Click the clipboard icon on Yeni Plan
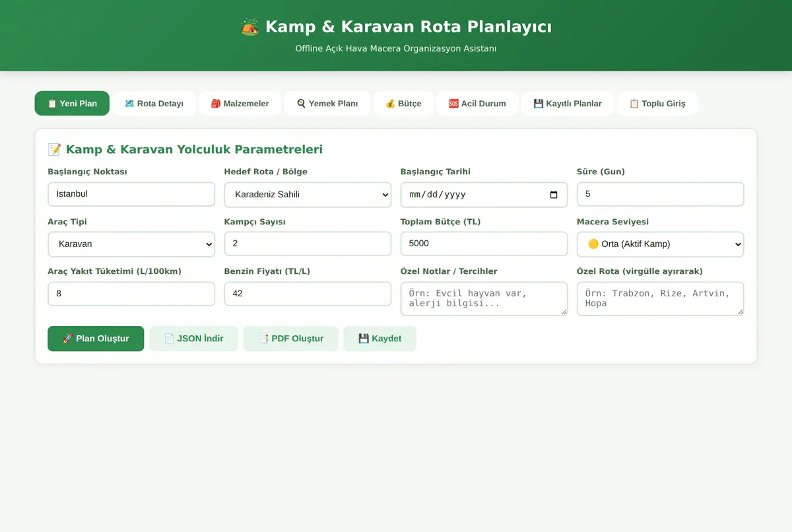The image size is (792, 532). click(x=52, y=104)
